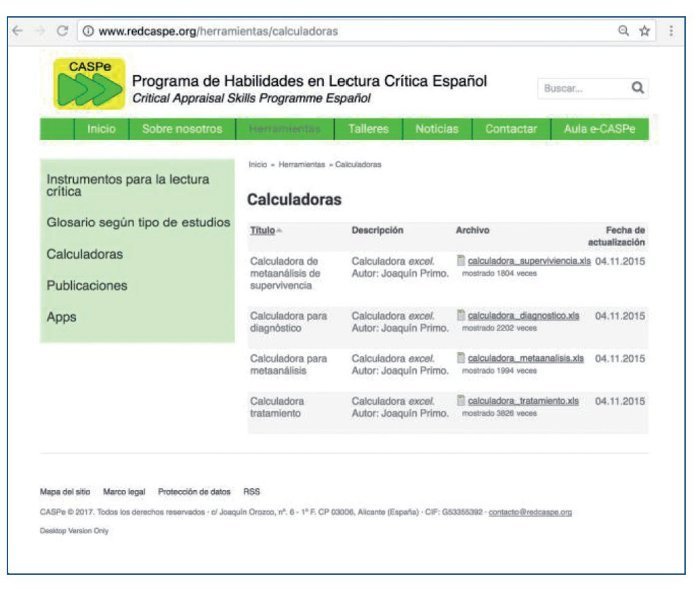Click the search magnifier icon in site header
700x589 pixels.
tap(637, 88)
